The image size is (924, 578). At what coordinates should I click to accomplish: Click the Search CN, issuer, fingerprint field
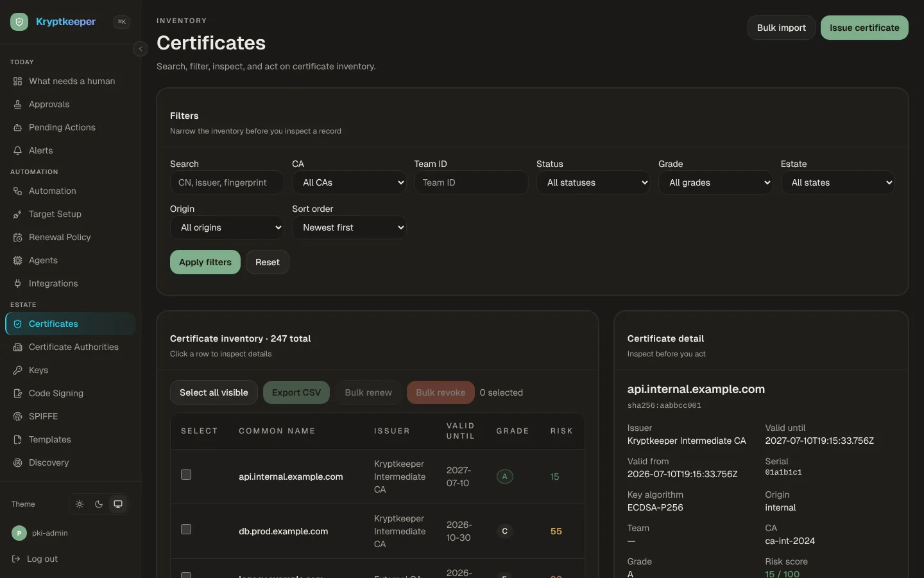click(x=227, y=182)
